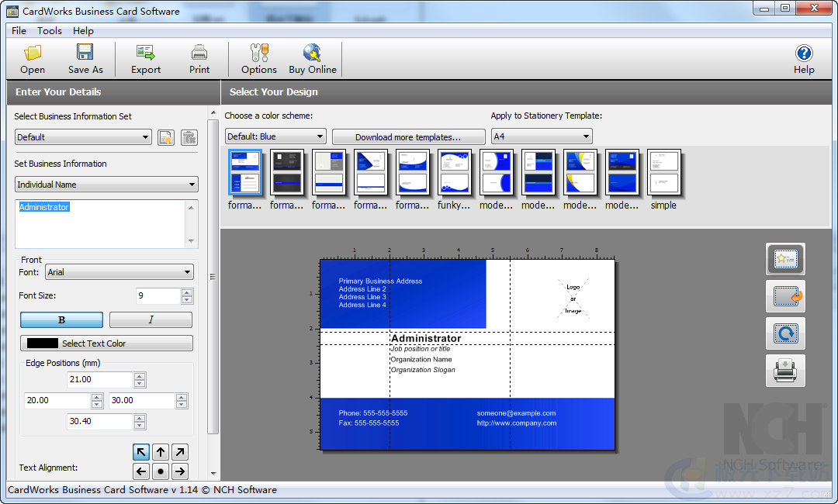Open Select Text Color picker
This screenshot has height=504, width=838.
click(x=106, y=343)
